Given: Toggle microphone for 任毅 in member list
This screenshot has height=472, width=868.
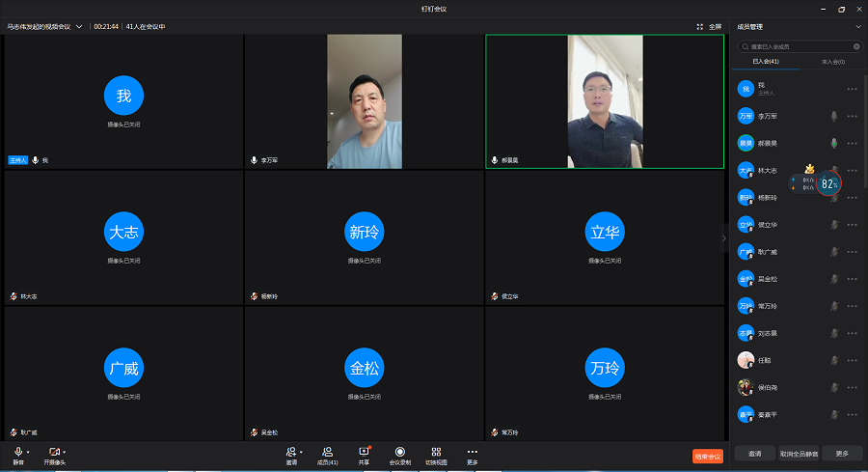Looking at the screenshot, I should click(x=834, y=360).
